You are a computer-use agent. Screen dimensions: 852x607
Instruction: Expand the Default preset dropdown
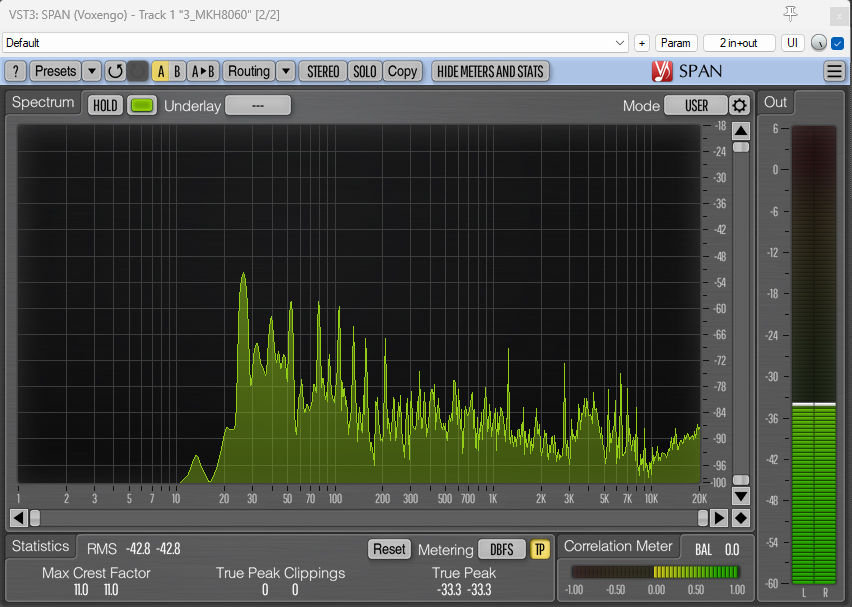[x=620, y=43]
